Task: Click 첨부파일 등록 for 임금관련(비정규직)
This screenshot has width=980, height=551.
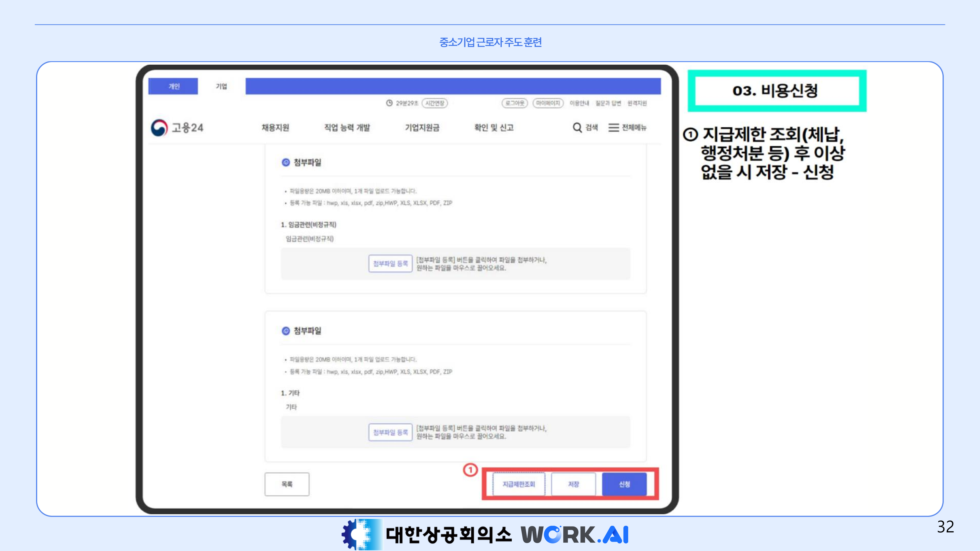Action: coord(390,264)
